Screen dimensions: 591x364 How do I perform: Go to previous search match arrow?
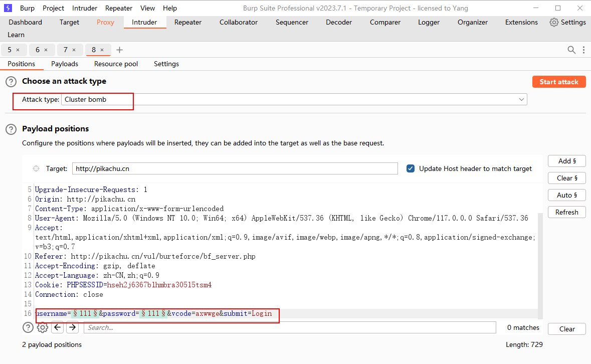click(x=58, y=327)
